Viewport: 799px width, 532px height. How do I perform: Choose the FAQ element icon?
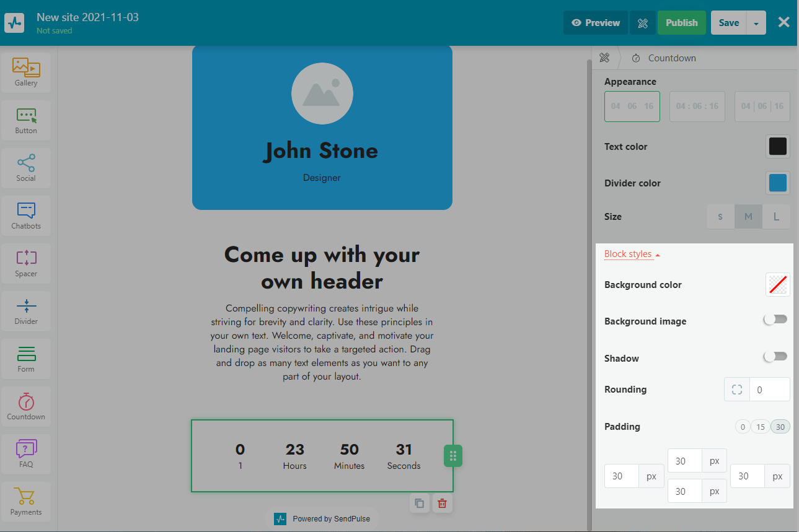coord(26,453)
